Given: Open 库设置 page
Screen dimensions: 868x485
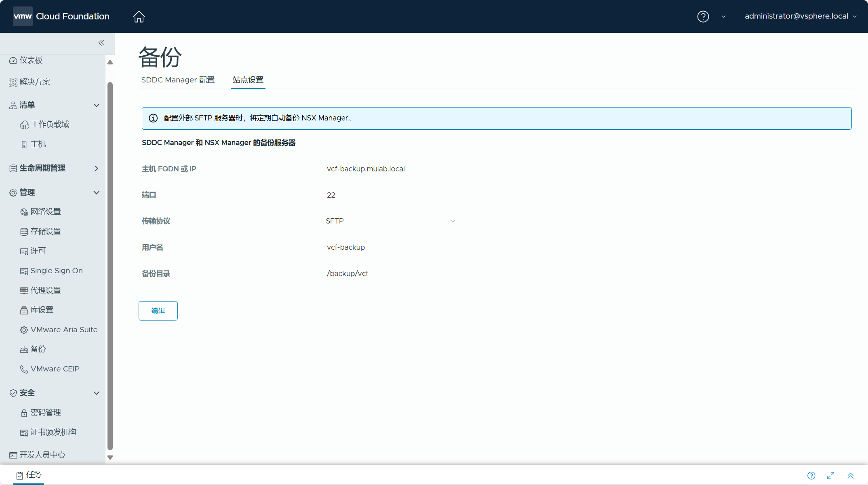Looking at the screenshot, I should click(x=42, y=310).
